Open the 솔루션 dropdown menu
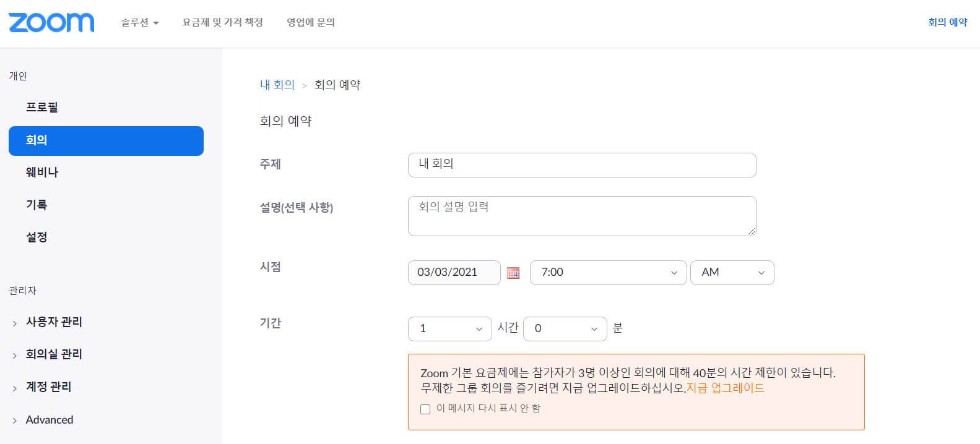The image size is (980, 444). click(x=139, y=22)
